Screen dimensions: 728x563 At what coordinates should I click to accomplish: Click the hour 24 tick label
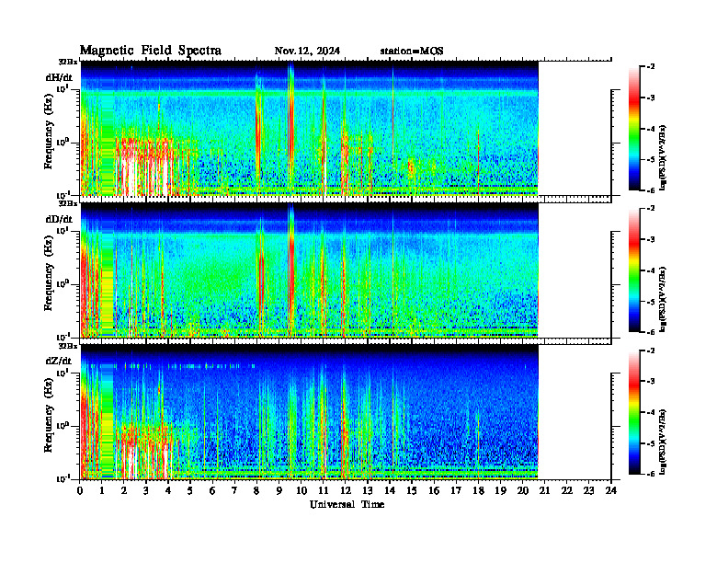611,490
